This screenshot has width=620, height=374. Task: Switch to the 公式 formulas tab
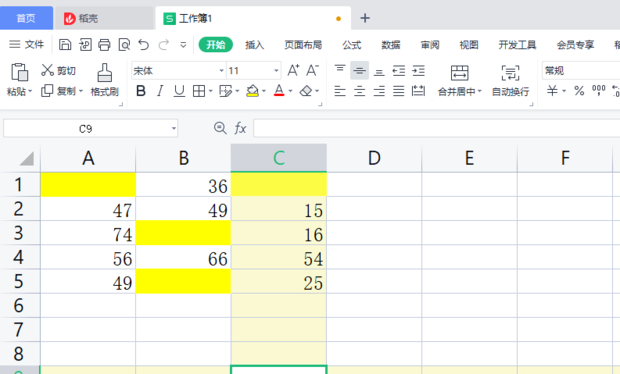click(x=352, y=45)
